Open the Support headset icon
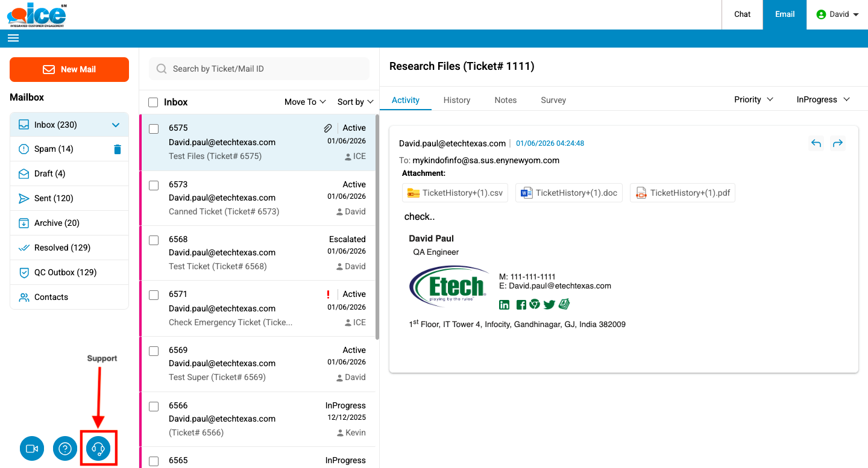The width and height of the screenshot is (868, 468). pos(98,449)
